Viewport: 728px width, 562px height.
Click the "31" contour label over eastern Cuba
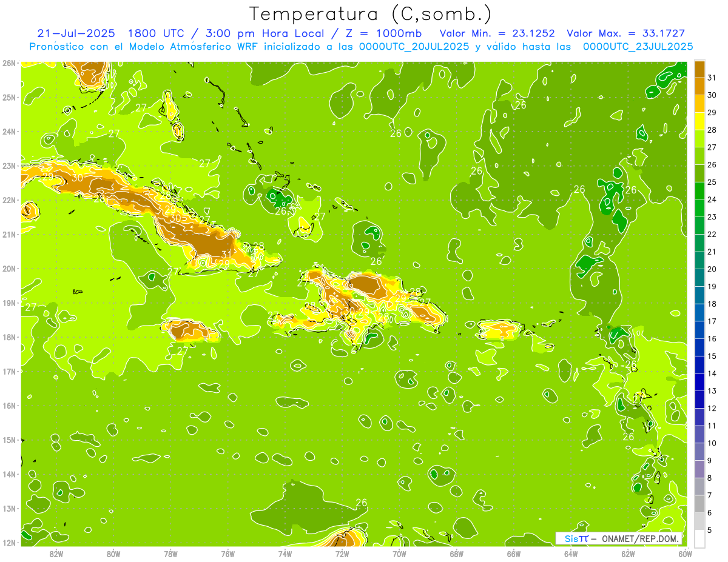[226, 255]
